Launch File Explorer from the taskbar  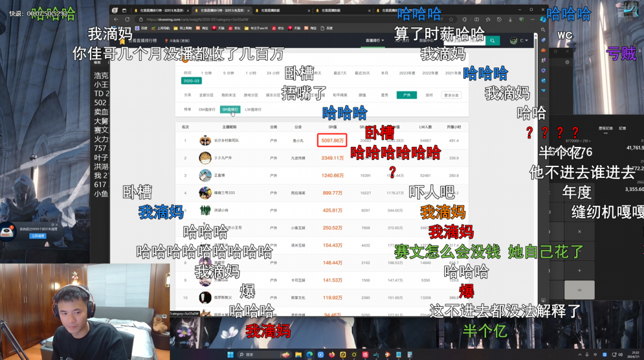coord(298,355)
